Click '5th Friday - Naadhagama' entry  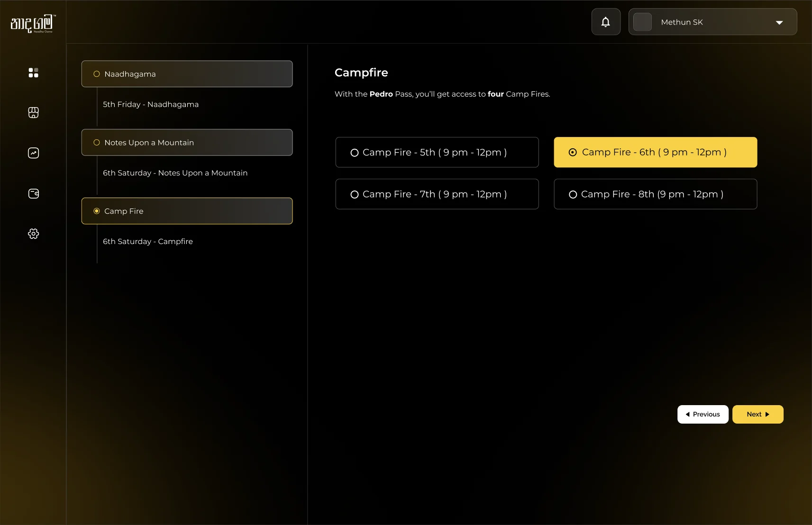tap(151, 104)
